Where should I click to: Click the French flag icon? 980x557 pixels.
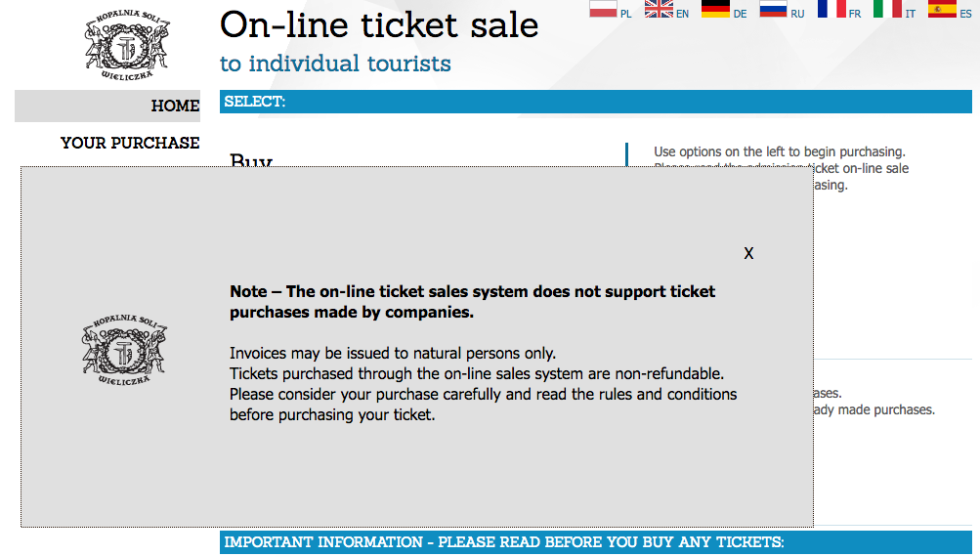(x=831, y=8)
